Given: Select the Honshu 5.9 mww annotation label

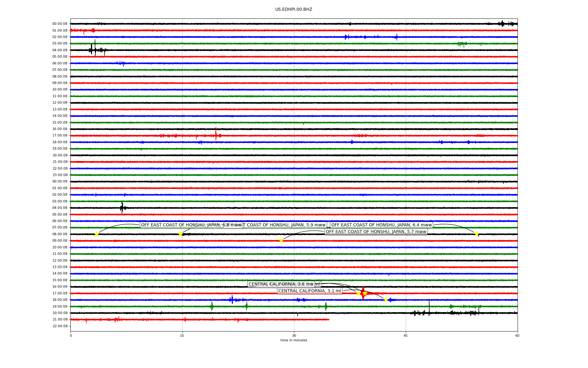Looking at the screenshot, I should [285, 225].
